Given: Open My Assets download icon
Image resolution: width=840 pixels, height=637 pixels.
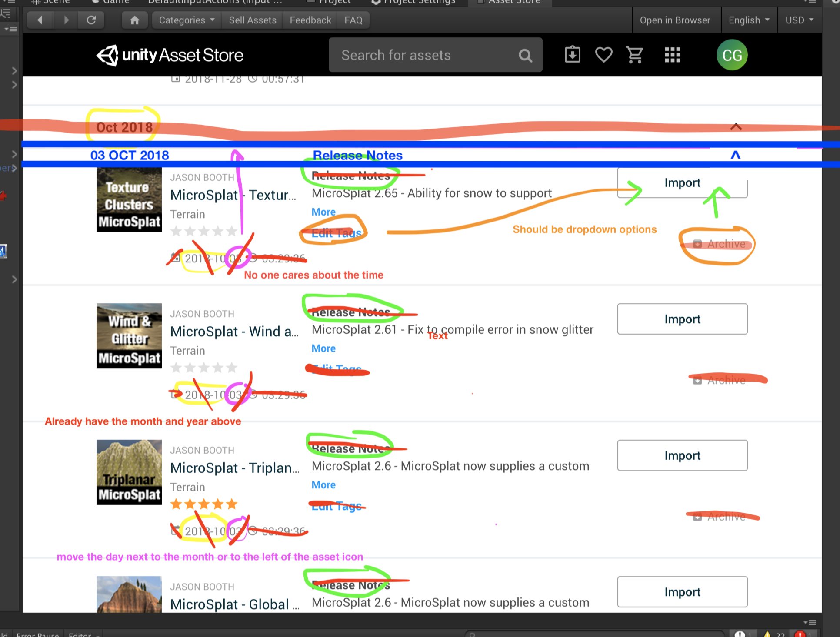Looking at the screenshot, I should tap(572, 55).
